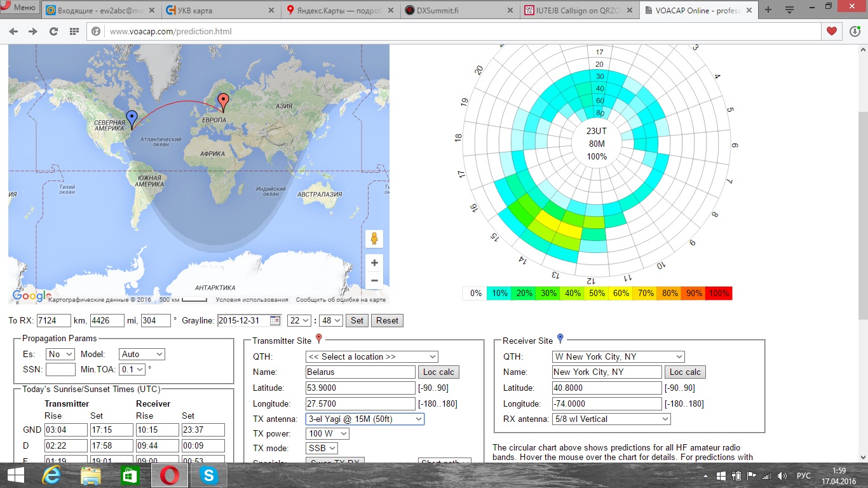Show hidden system tray icons
This screenshot has width=868, height=488.
click(705, 476)
